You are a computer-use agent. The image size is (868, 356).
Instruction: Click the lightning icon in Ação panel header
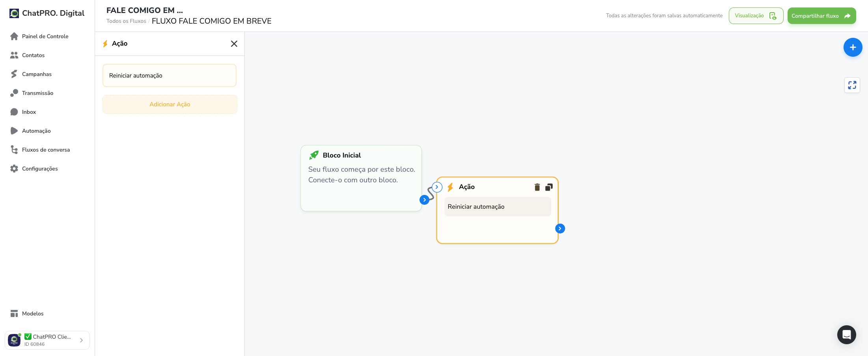(105, 44)
